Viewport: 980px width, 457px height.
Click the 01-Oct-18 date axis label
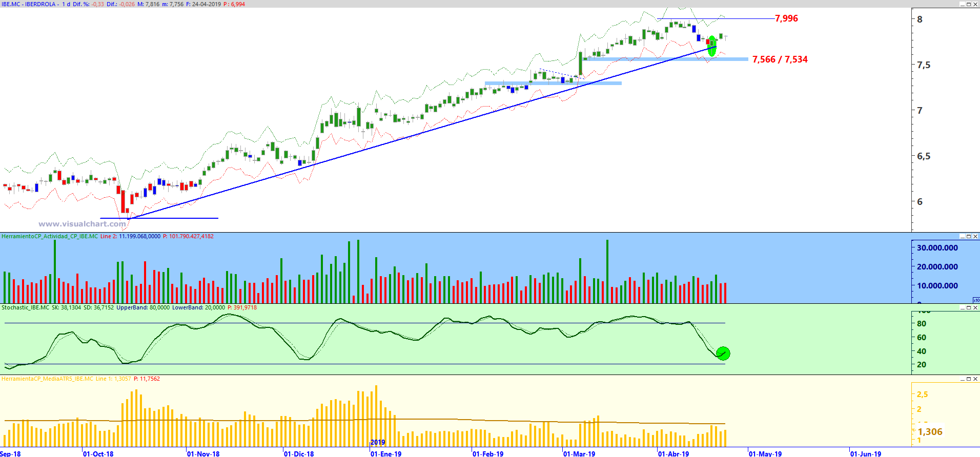(x=98, y=453)
